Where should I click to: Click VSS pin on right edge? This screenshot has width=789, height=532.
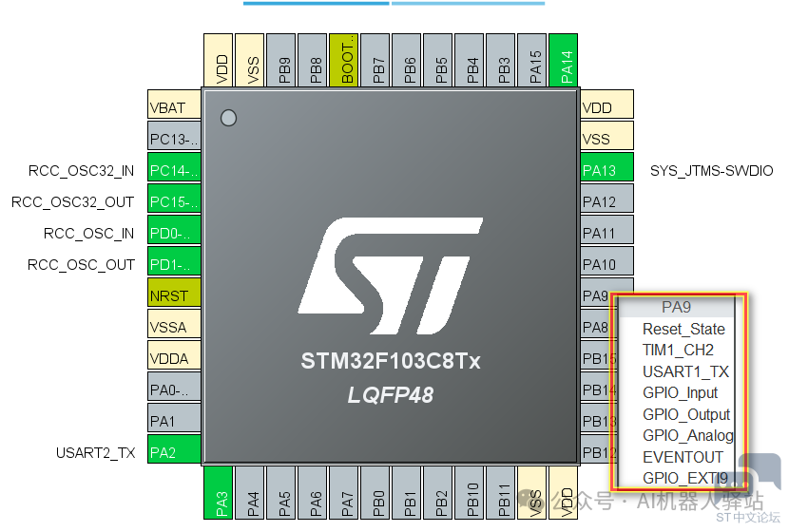606,135
